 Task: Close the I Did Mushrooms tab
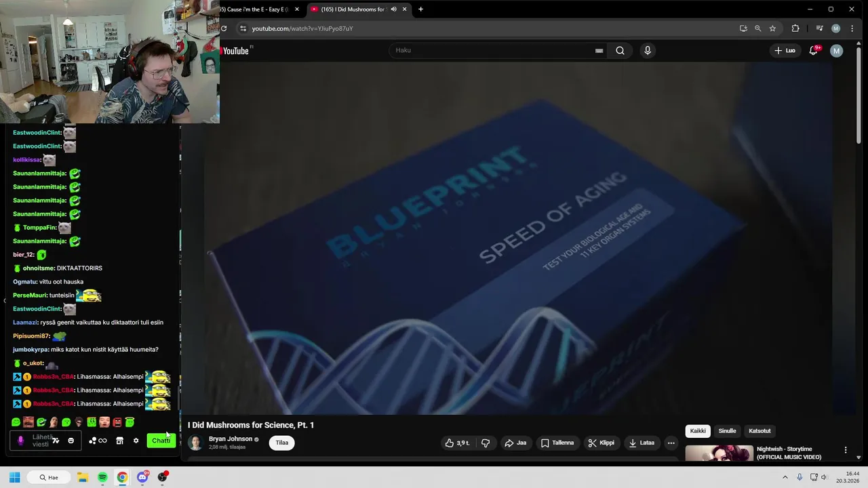click(404, 9)
